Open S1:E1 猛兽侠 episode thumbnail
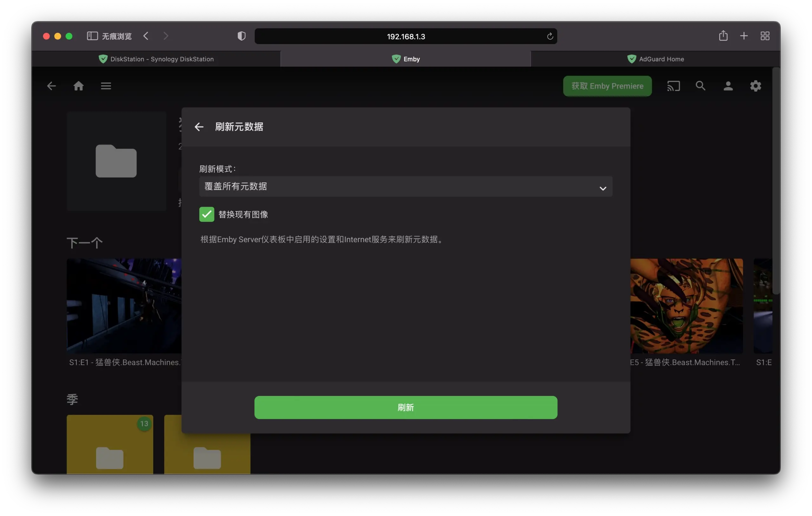 click(x=124, y=306)
